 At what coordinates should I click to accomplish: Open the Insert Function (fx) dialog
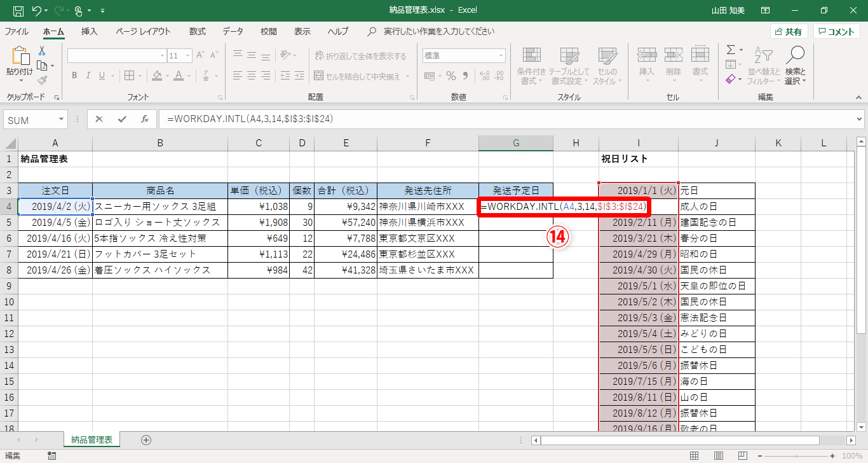pos(144,119)
